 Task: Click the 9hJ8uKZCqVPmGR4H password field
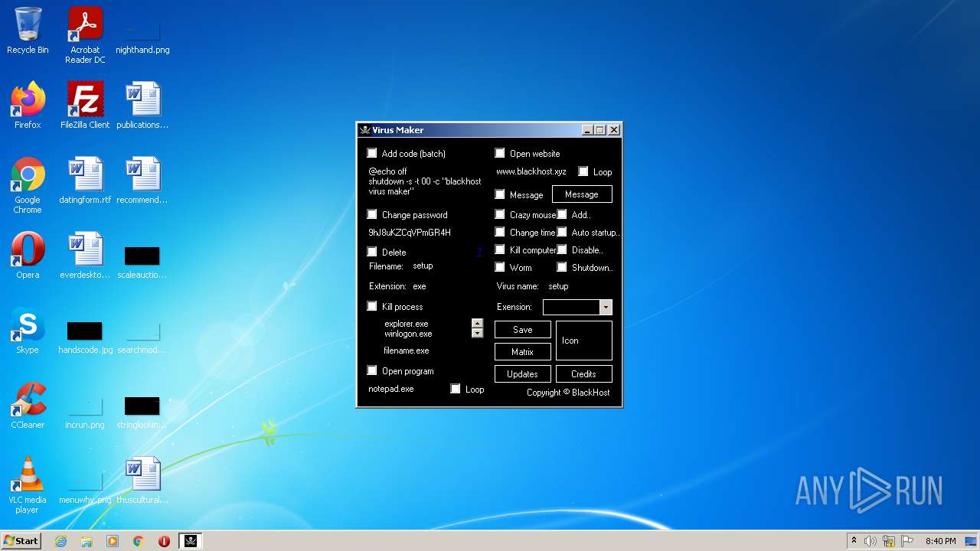tap(410, 233)
